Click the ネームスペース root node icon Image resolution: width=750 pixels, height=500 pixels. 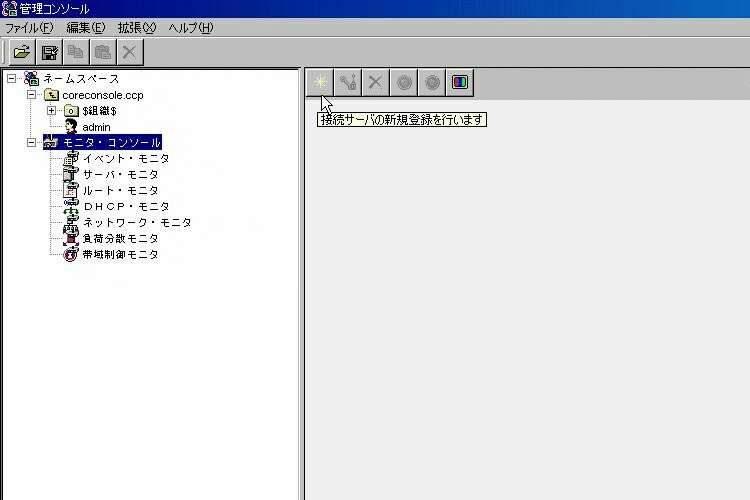(32, 78)
